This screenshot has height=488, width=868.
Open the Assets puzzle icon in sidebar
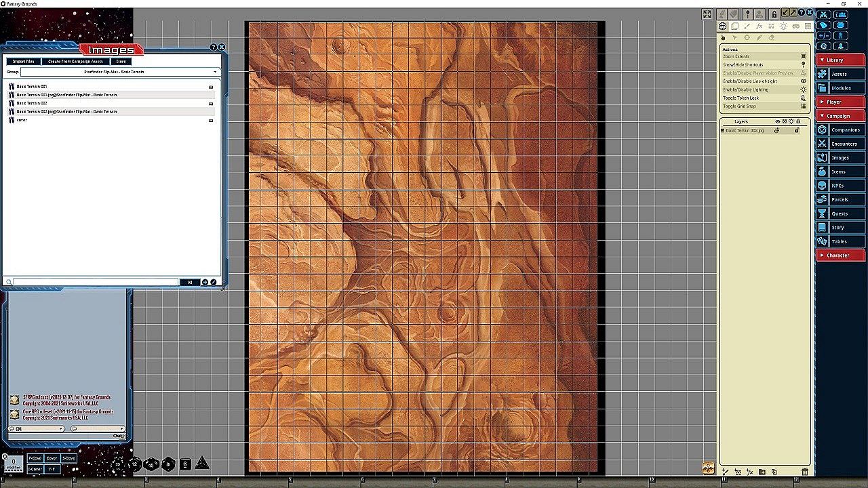[822, 74]
